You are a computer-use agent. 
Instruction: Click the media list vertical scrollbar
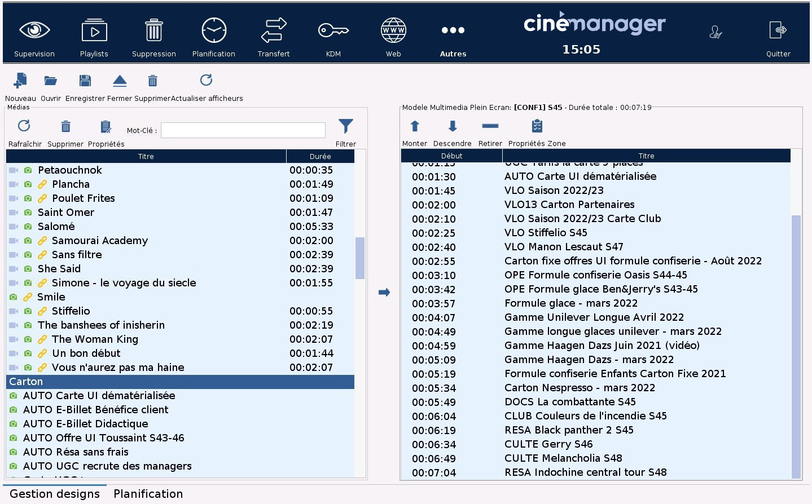[360, 258]
